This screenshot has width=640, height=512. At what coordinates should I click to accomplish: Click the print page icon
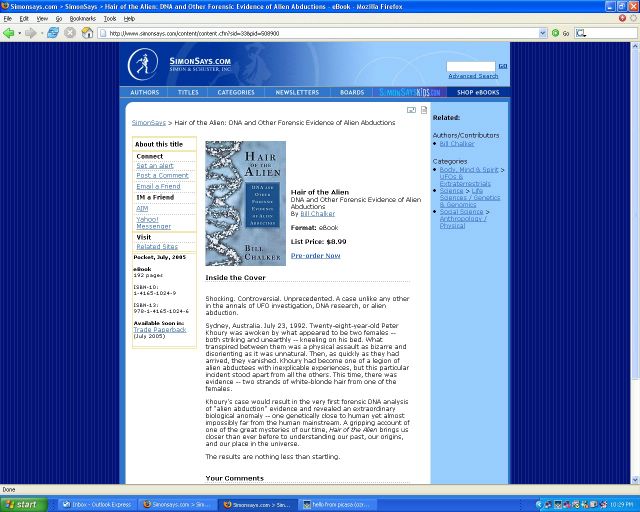pyautogui.click(x=424, y=110)
